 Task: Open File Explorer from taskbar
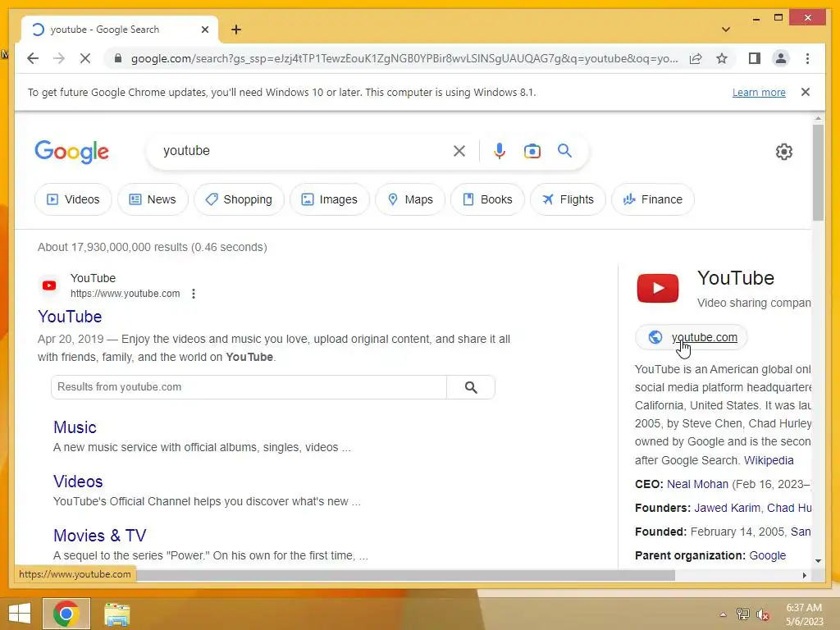tap(116, 614)
